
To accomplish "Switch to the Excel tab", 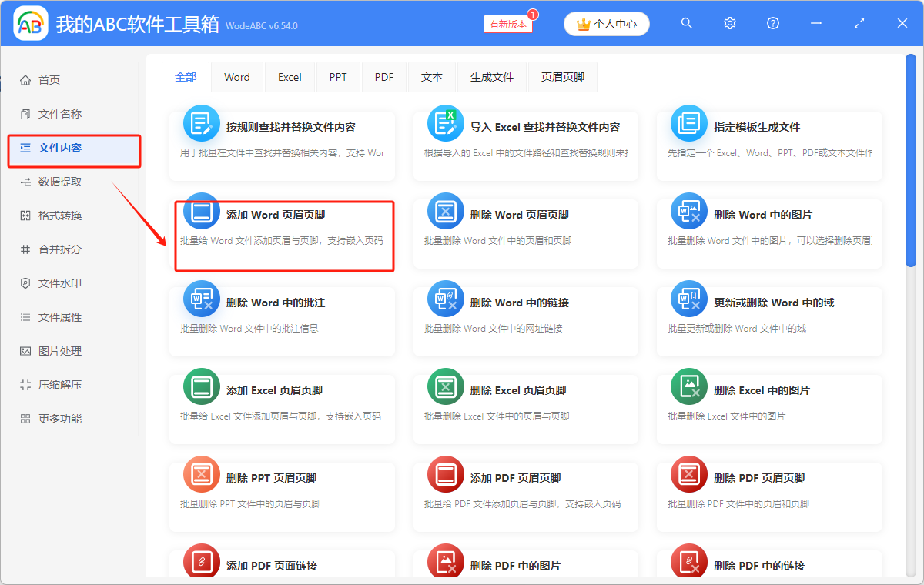I will click(290, 77).
